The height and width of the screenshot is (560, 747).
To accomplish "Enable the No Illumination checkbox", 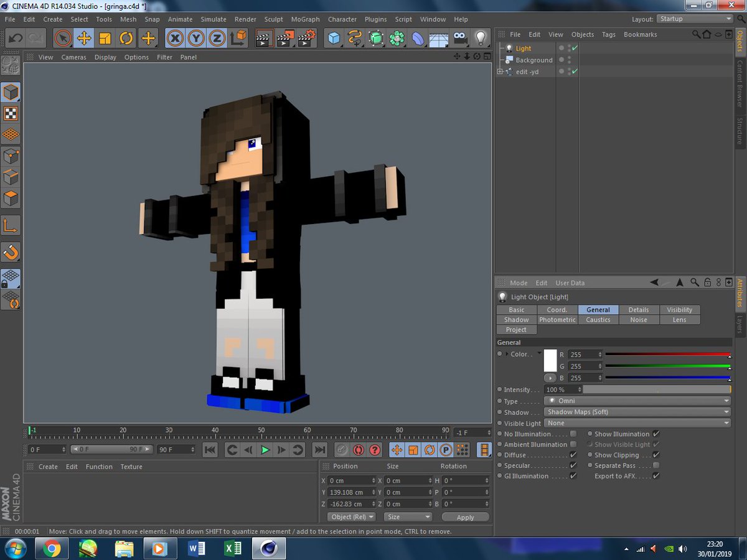I will pyautogui.click(x=574, y=434).
